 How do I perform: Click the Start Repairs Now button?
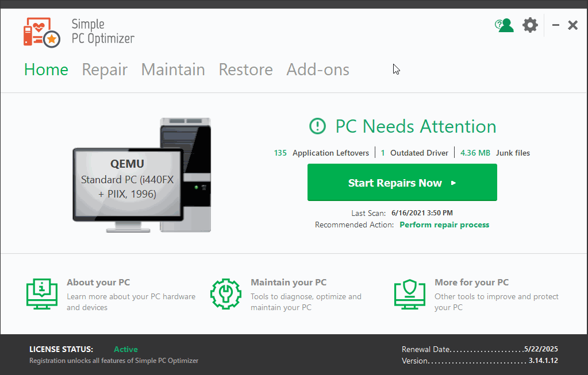point(402,183)
